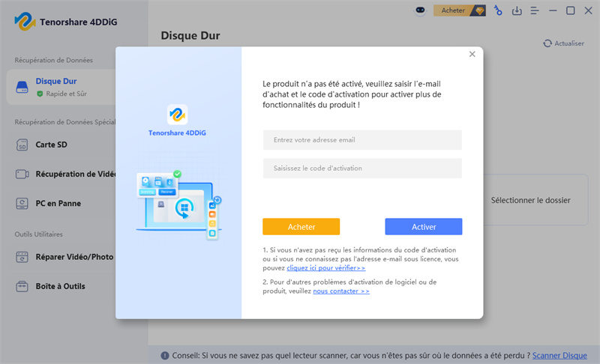Click the orange Acheter button in dialog

pyautogui.click(x=301, y=226)
